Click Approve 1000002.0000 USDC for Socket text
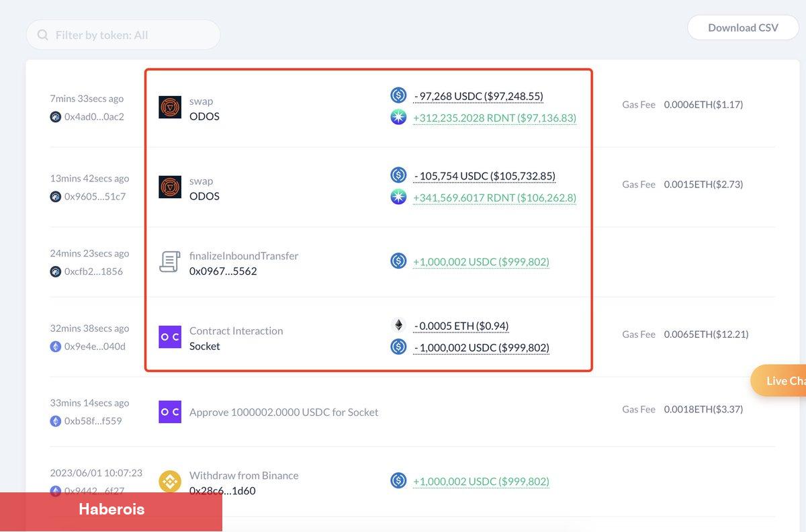 (284, 412)
